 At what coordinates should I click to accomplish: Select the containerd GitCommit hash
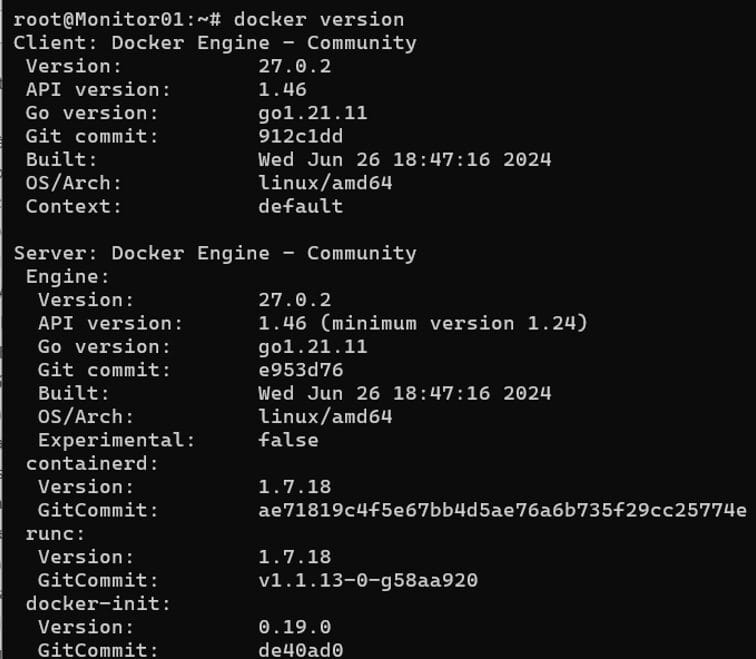click(502, 510)
